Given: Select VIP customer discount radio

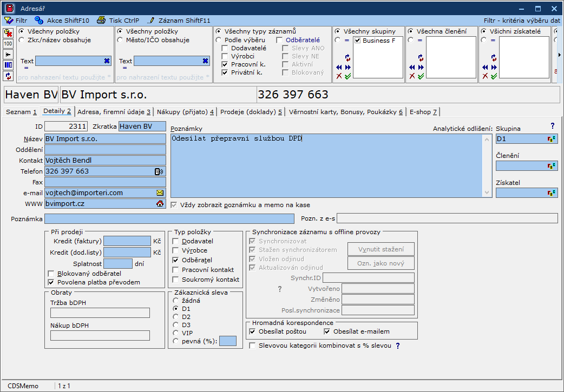Looking at the screenshot, I should (175, 333).
